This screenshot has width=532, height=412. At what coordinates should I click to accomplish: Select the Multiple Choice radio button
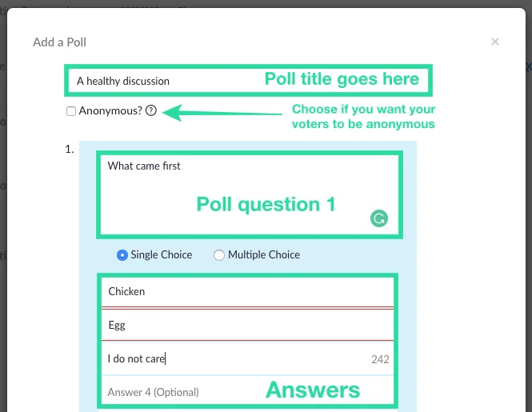click(219, 255)
